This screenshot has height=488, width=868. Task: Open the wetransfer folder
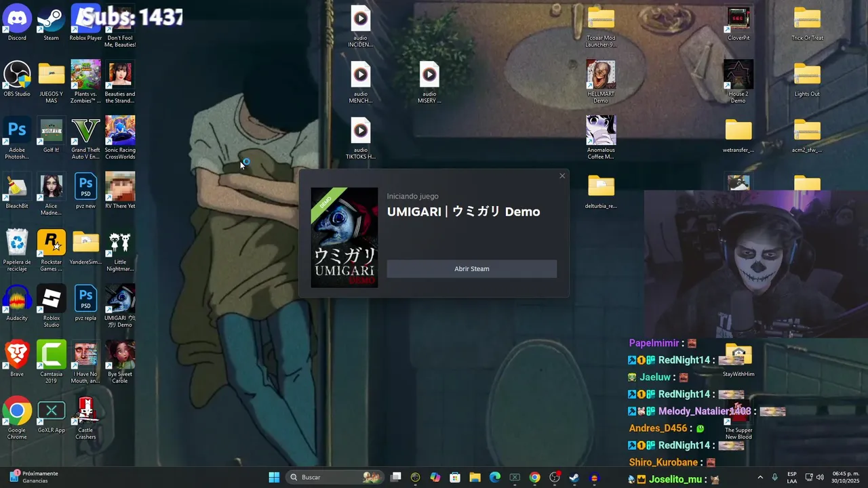738,135
